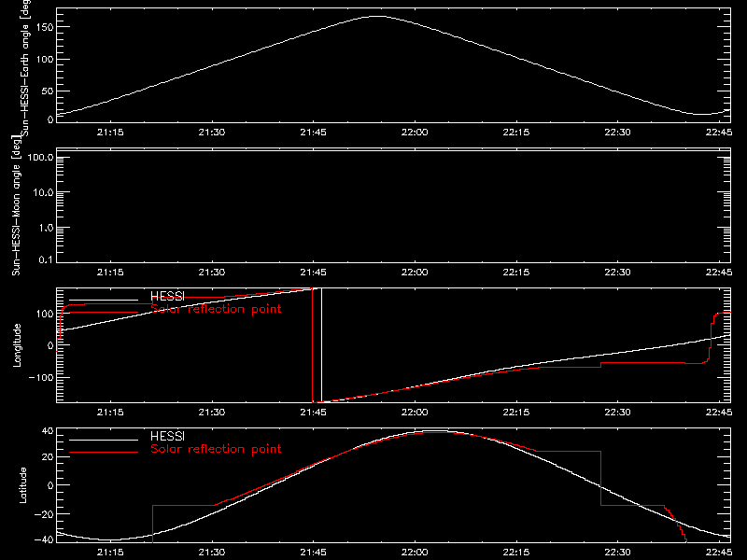Click the -40 tick on Latitude axis
747x560 pixels.
pyautogui.click(x=44, y=539)
